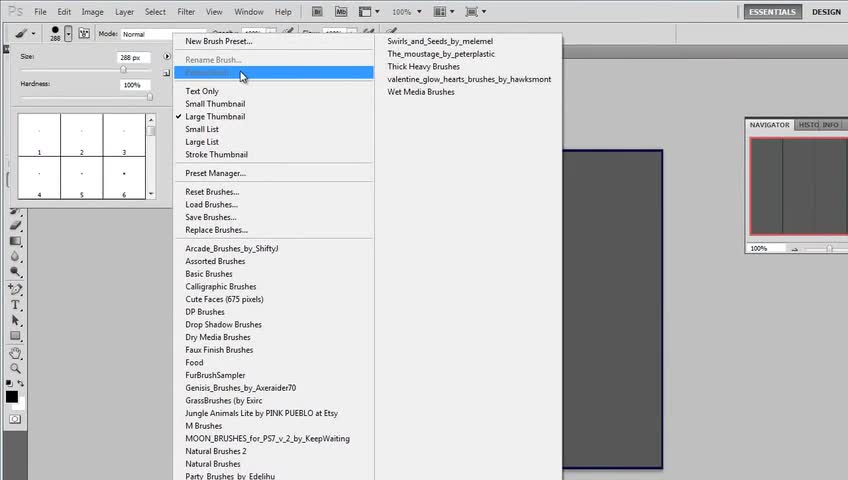This screenshot has width=848, height=480.
Task: Launch Bridge with the Br icon
Action: (x=317, y=11)
